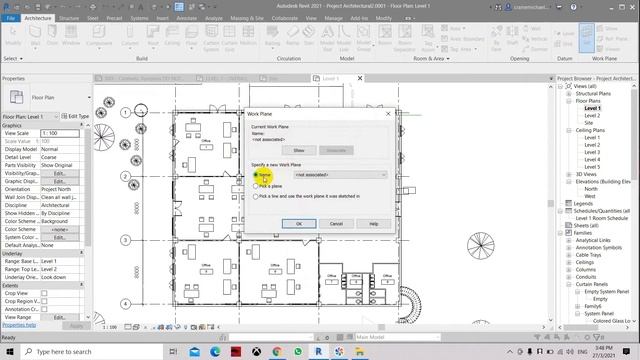640x360 pixels.
Task: Select the Model Text tool
Action: click(327, 38)
